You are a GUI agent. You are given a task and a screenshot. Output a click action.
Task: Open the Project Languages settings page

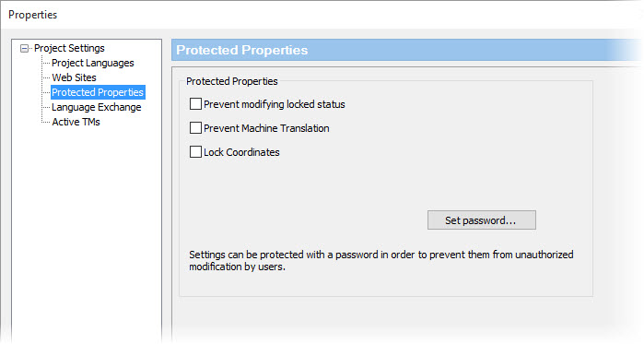pos(93,63)
